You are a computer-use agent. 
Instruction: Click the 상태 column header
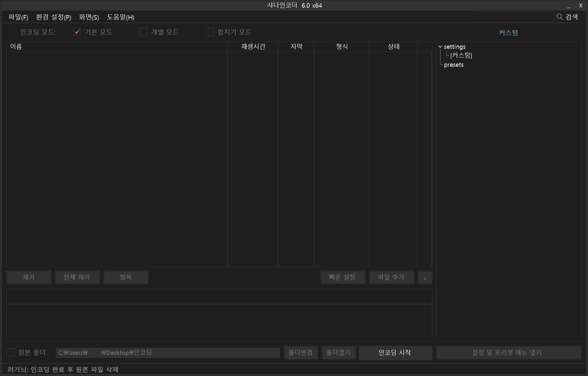tap(393, 47)
